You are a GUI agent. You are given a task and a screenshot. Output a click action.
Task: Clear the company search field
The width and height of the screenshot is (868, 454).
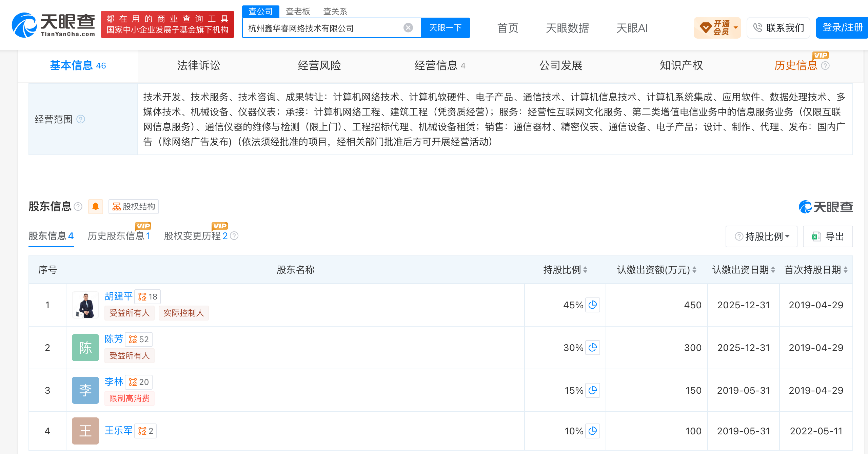[408, 28]
